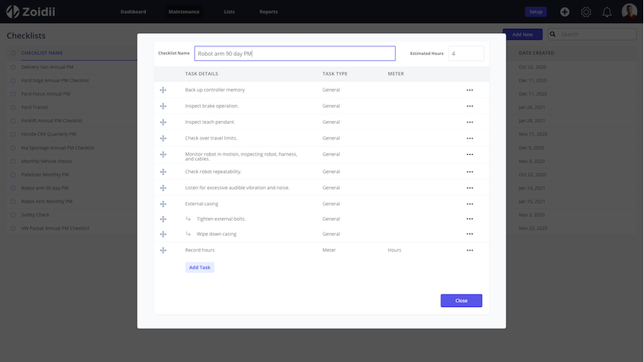Expand more actions for Check robot repeatability
The image size is (644, 362).
(x=470, y=172)
